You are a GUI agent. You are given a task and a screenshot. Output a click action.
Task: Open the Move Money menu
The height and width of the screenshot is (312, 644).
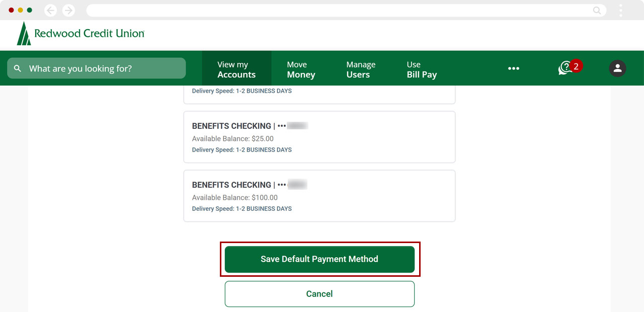[x=301, y=69]
